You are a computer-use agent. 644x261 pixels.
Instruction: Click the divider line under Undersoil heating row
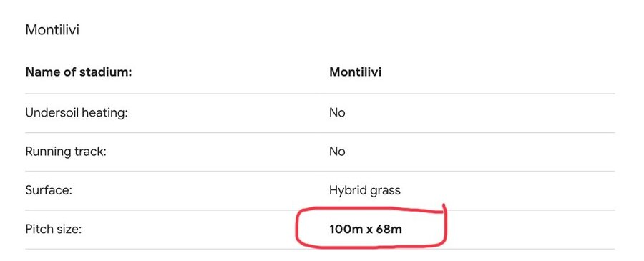pyautogui.click(x=320, y=132)
